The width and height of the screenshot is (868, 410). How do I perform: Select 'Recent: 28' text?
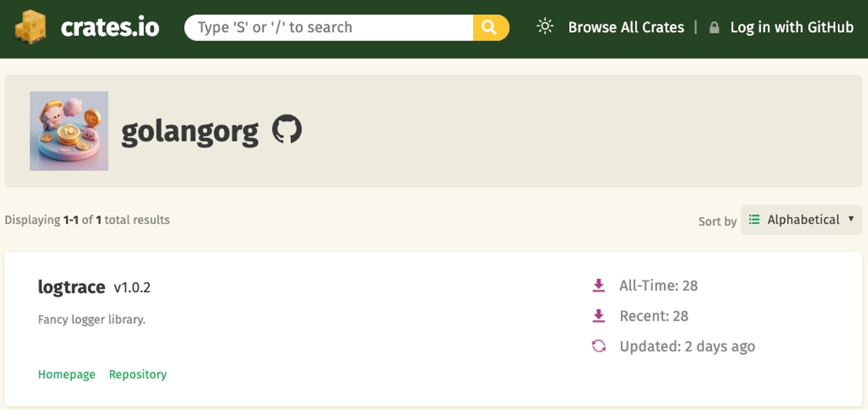pyautogui.click(x=654, y=316)
